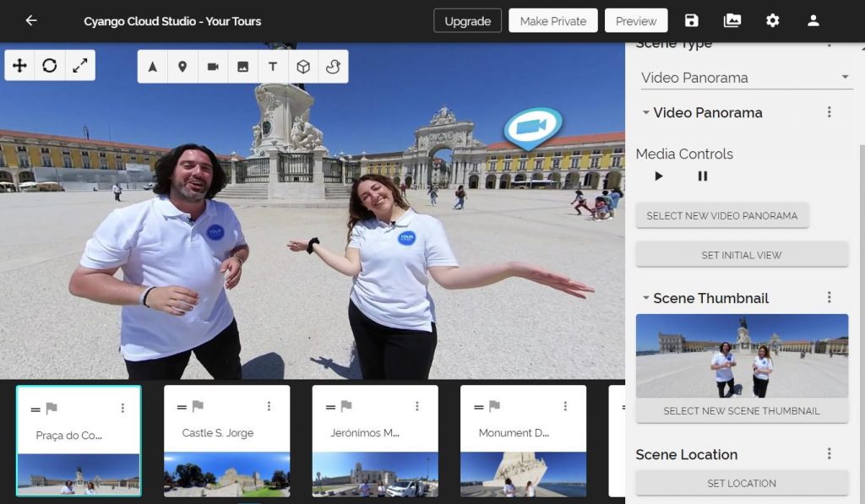The width and height of the screenshot is (865, 504).
Task: Select the rotate tool icon
Action: pyautogui.click(x=50, y=66)
